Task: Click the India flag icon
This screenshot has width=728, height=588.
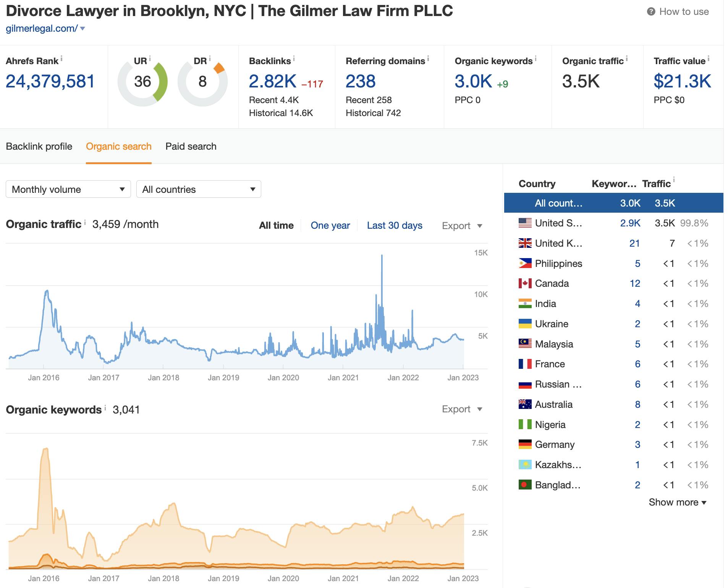Action: point(525,304)
